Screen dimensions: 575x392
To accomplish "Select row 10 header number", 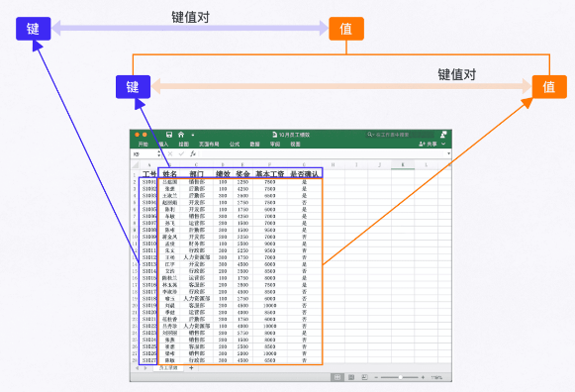I will (x=135, y=237).
